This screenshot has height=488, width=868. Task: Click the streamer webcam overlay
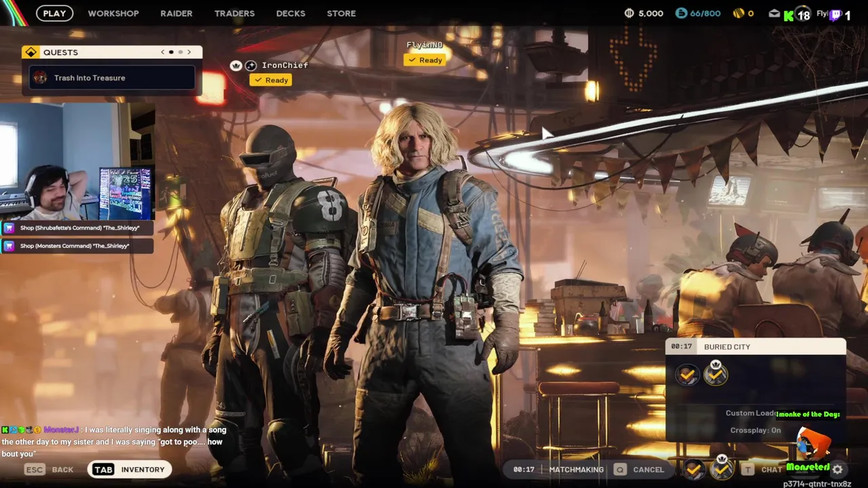77,161
